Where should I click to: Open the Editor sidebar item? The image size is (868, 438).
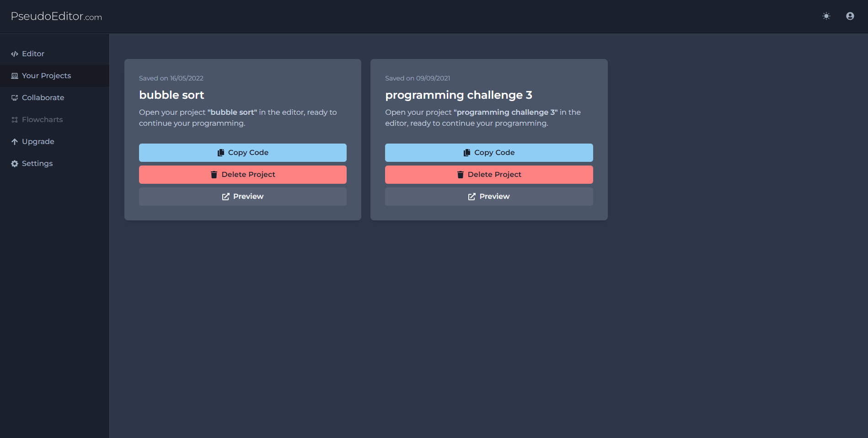54,53
